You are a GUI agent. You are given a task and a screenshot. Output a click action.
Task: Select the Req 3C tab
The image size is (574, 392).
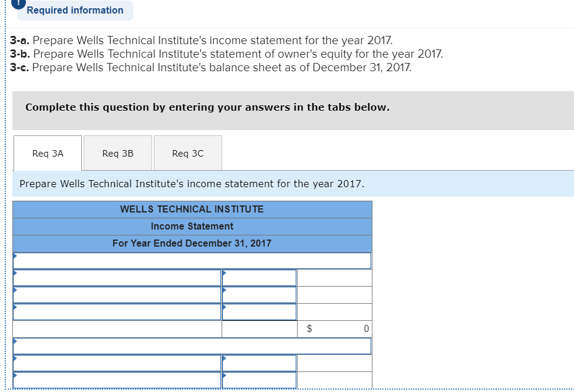point(188,153)
